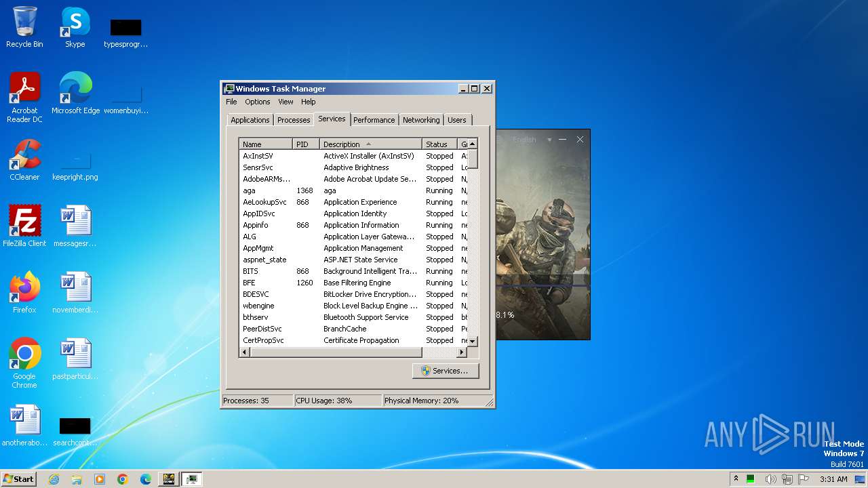Viewport: 868px width, 488px height.
Task: Click the Services... button
Action: (446, 371)
